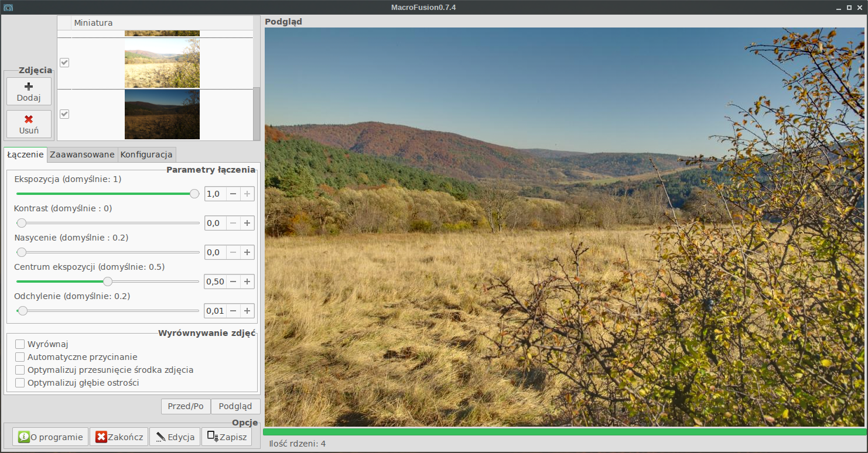Click the Dodaj add-photo button

pyautogui.click(x=29, y=91)
